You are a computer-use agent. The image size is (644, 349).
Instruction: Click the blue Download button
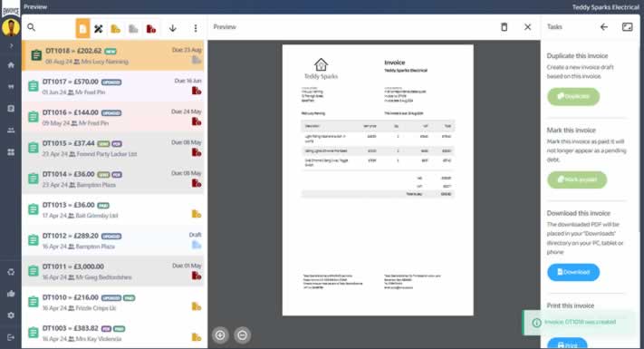pos(573,272)
